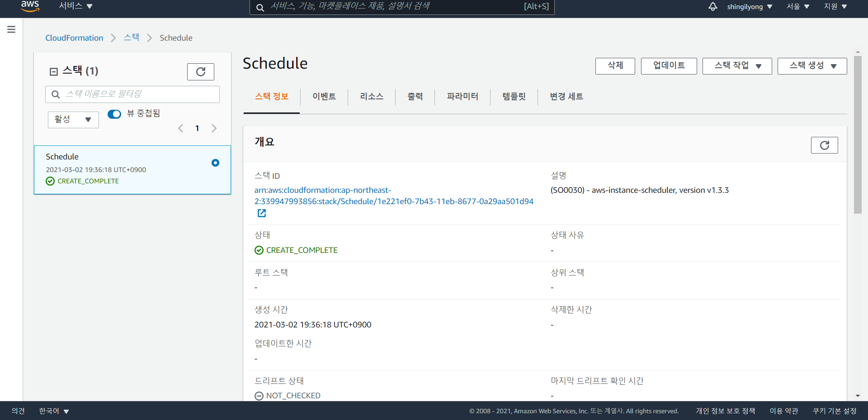
Task: Click the search magnifier in top bar
Action: (260, 7)
